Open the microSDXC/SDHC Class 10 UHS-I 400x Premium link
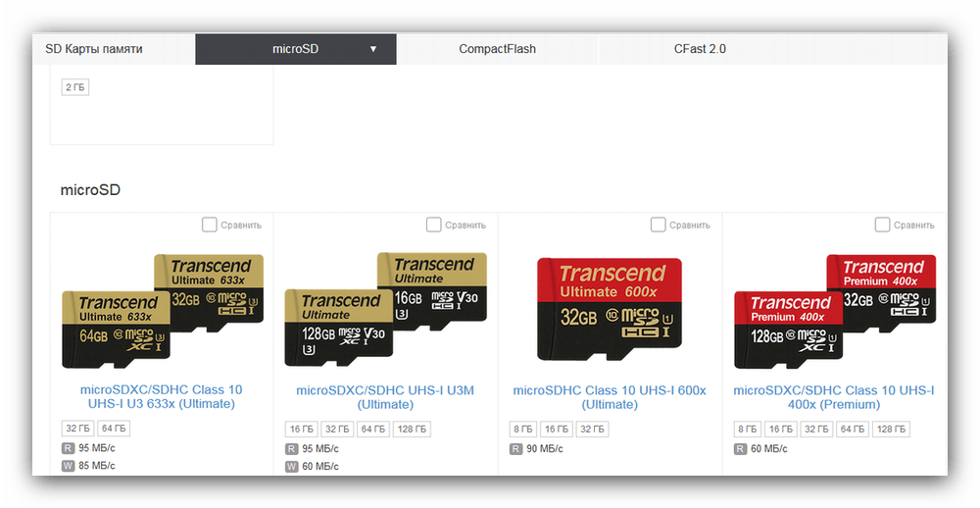 click(x=834, y=397)
